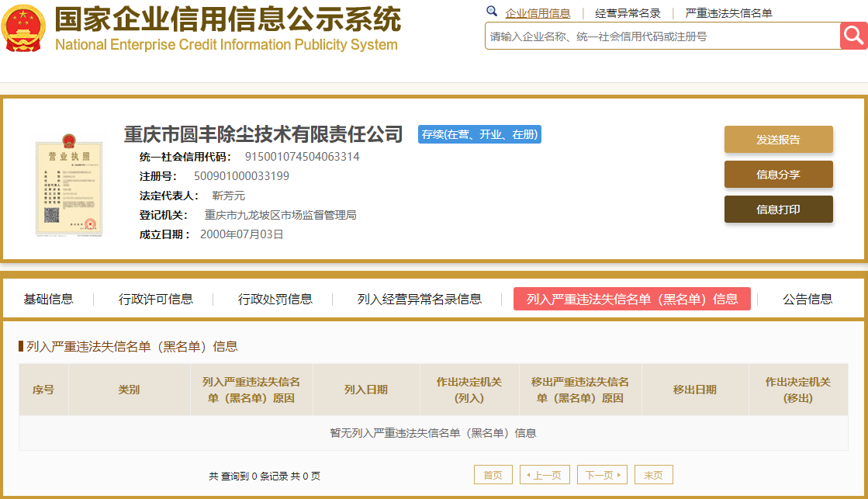Click the 信息分享 button
Viewport: 868px width, 499px height.
coord(778,175)
